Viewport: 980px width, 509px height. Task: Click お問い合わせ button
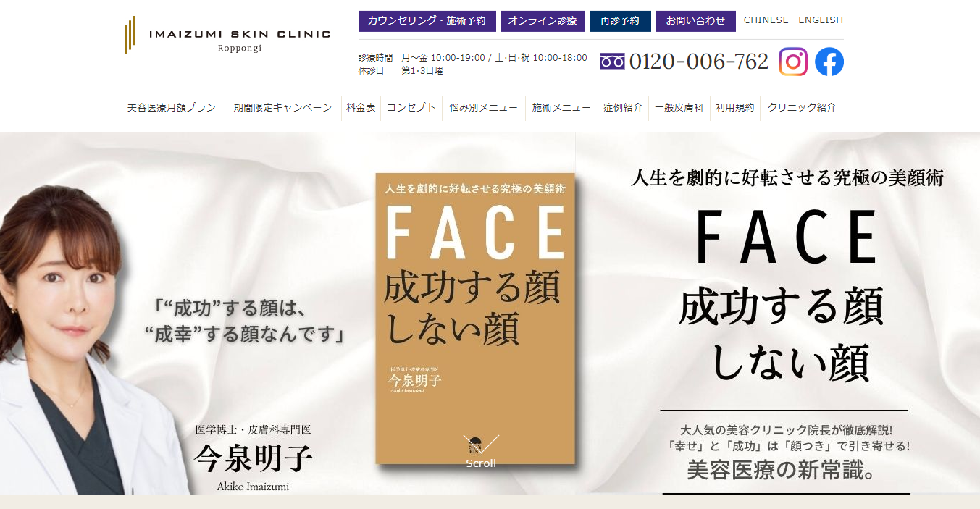click(696, 21)
